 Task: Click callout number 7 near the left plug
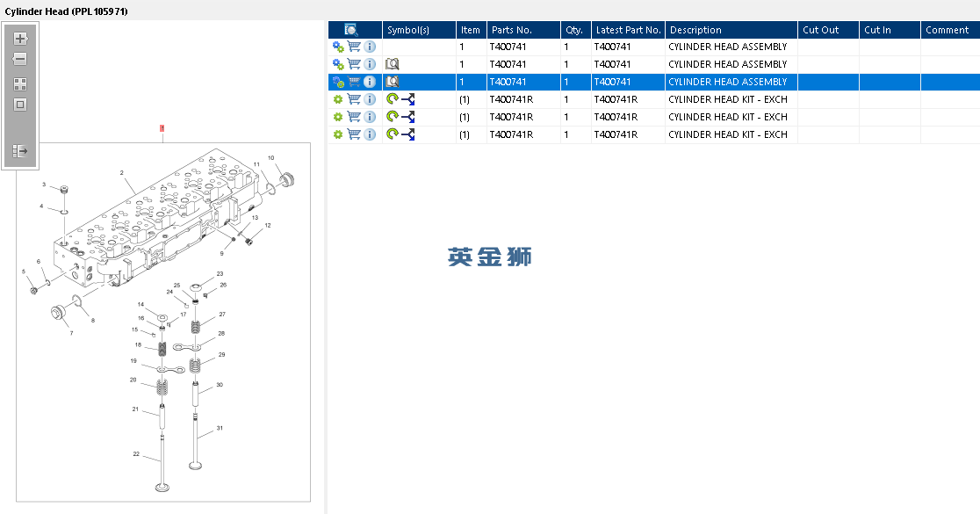pos(71,333)
